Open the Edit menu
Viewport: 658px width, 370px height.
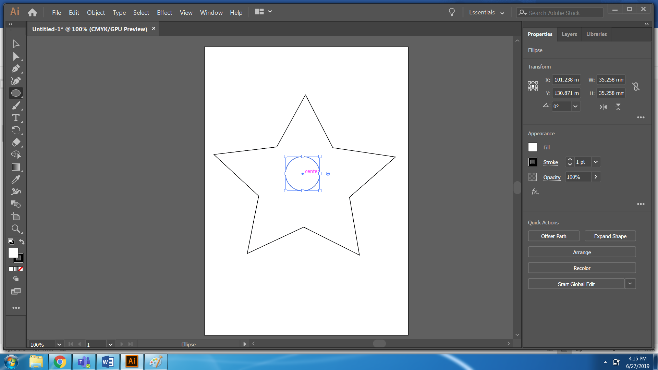[74, 13]
